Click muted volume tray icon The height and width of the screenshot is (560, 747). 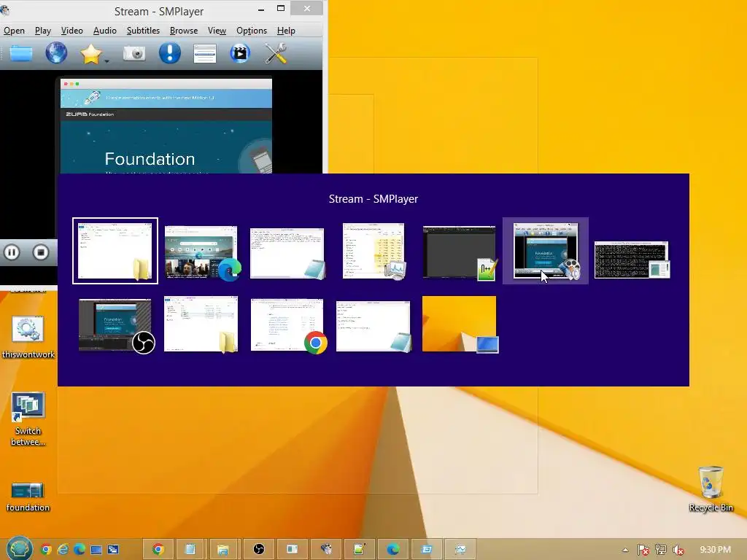(678, 550)
